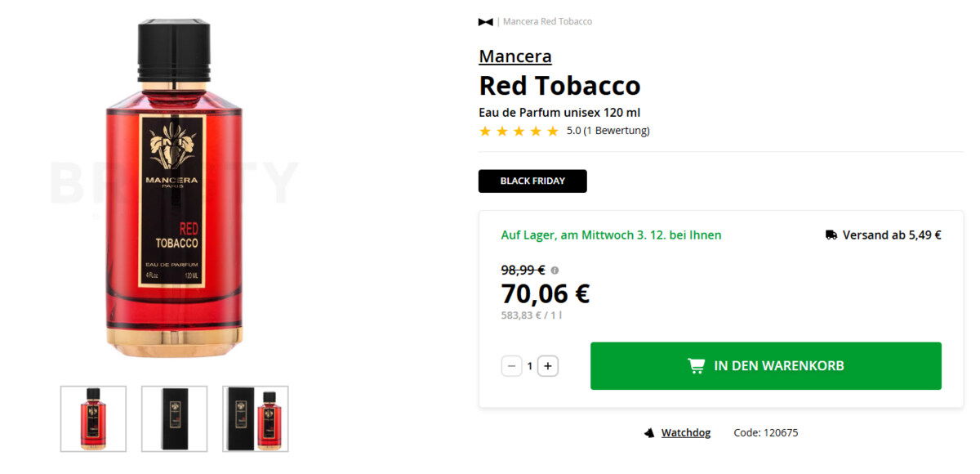
Task: Open the Mancera brand link
Action: tap(514, 56)
